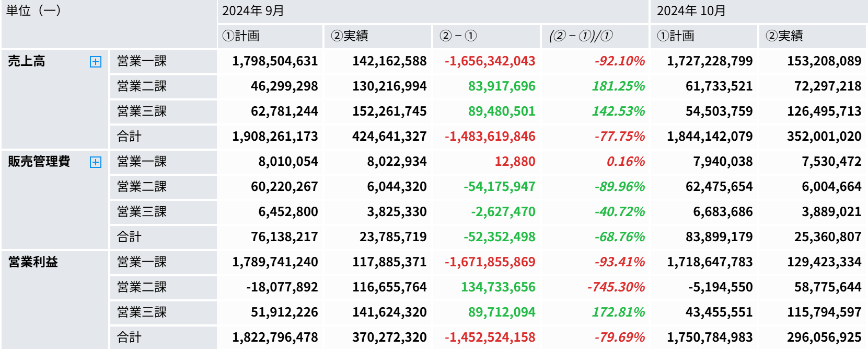This screenshot has height=349, width=868.
Task: Click the 2024年 9月 column header
Action: [253, 11]
